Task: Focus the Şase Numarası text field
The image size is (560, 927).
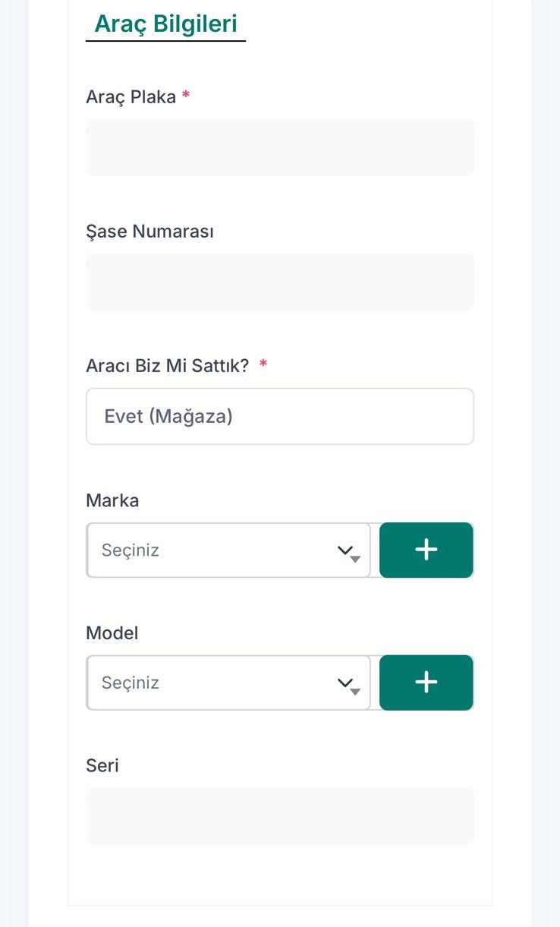Action: tap(279, 282)
